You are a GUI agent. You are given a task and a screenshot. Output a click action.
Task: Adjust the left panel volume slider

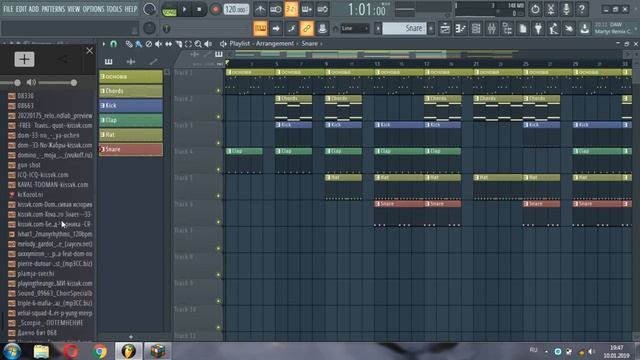pos(57,83)
